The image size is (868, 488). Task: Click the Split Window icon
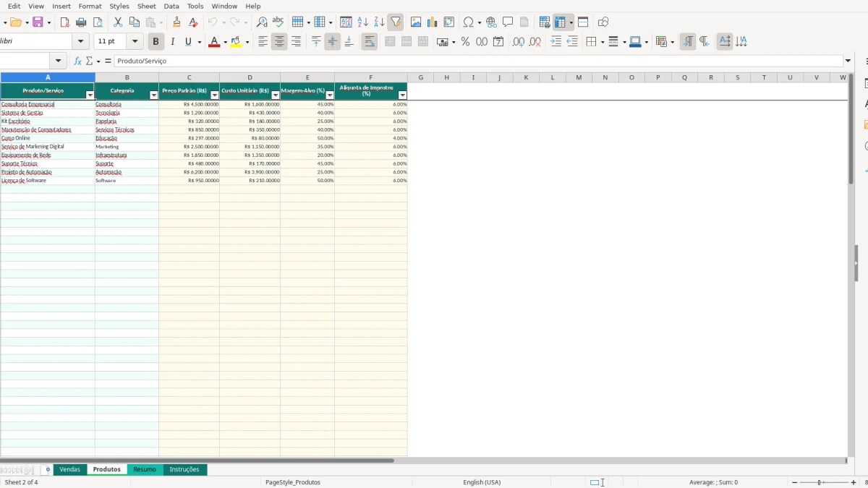(583, 22)
